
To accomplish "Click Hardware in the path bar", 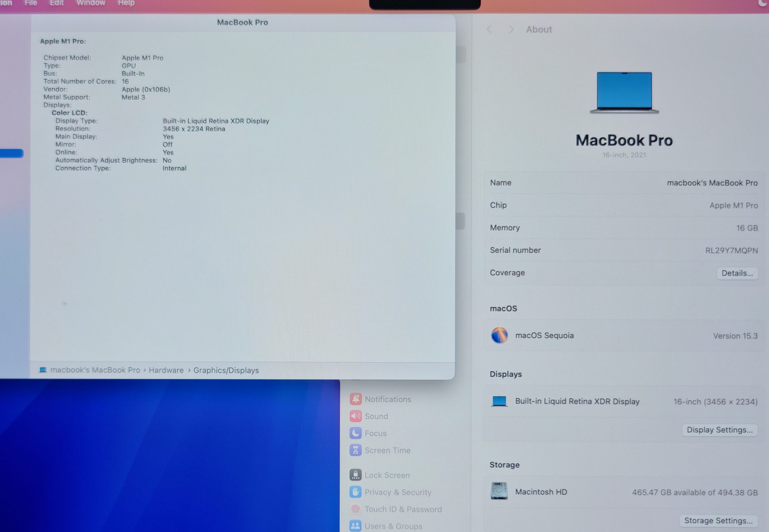I will click(166, 370).
